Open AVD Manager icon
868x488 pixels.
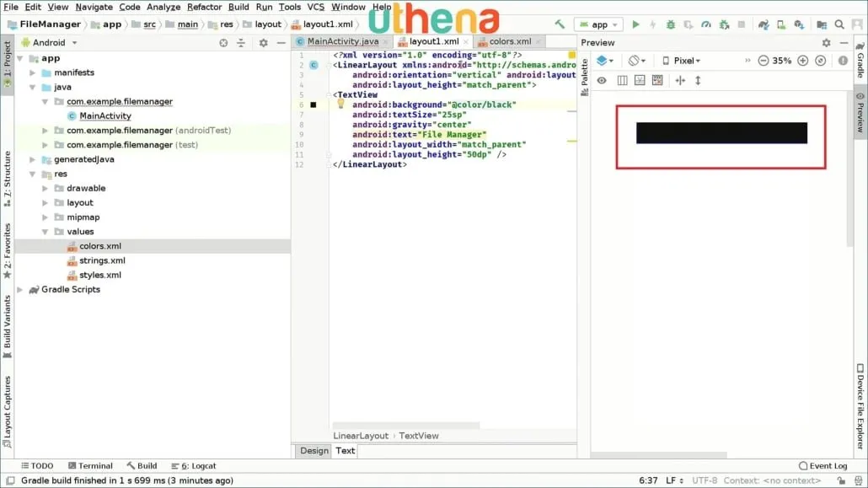(781, 24)
